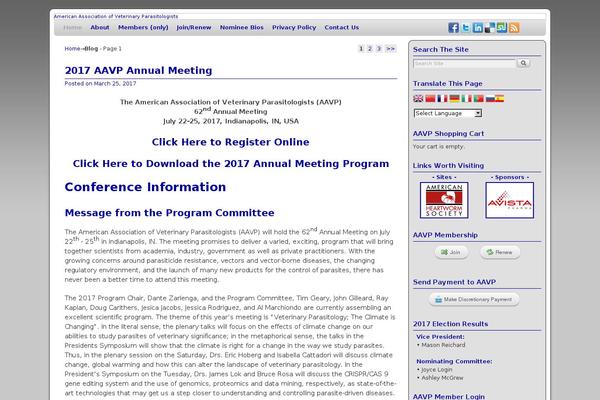Click the AAVP Shopping Cart heading
Viewport: 600px width, 400px height.
point(448,134)
